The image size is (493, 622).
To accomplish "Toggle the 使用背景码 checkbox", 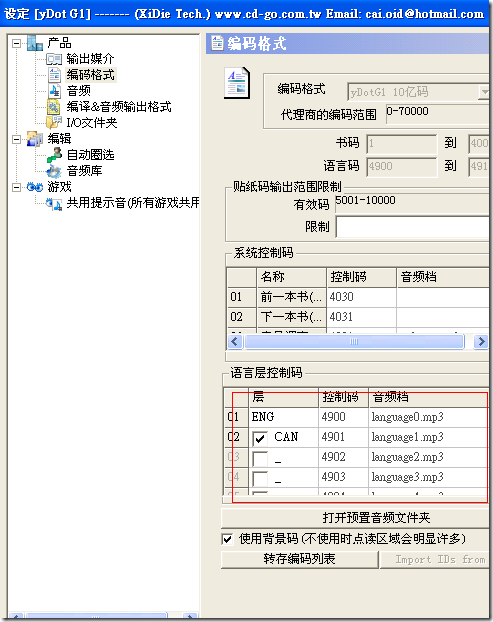I will pyautogui.click(x=227, y=539).
